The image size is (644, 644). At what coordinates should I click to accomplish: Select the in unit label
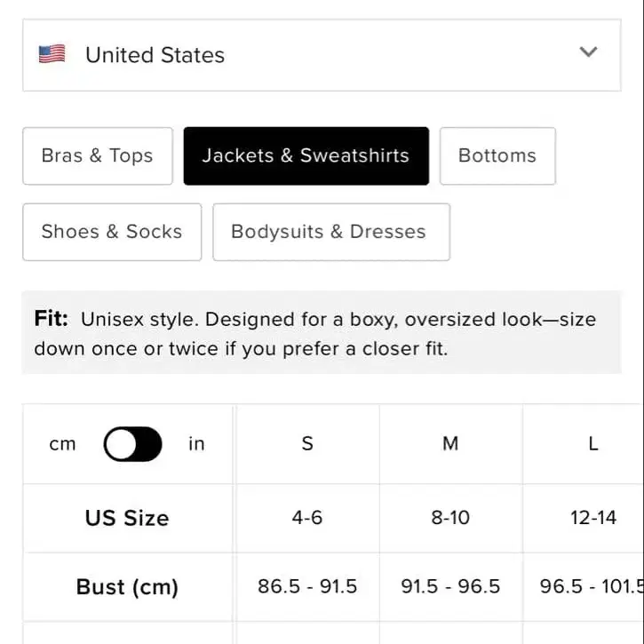196,444
